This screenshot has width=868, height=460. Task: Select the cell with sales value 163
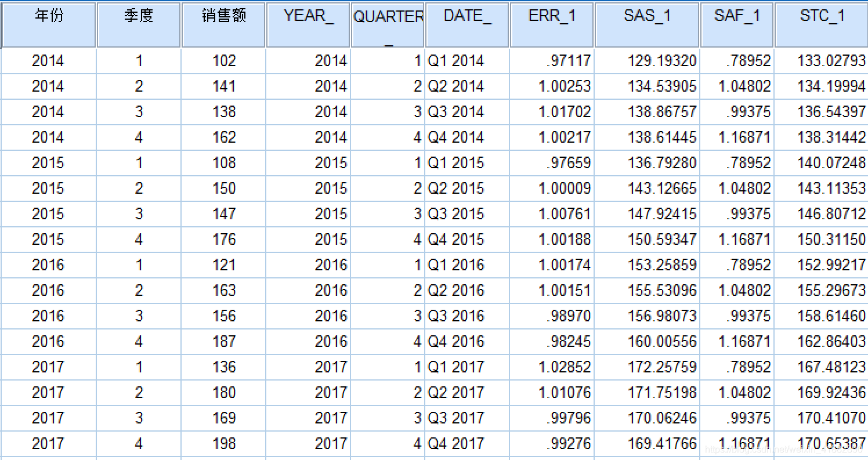click(223, 291)
